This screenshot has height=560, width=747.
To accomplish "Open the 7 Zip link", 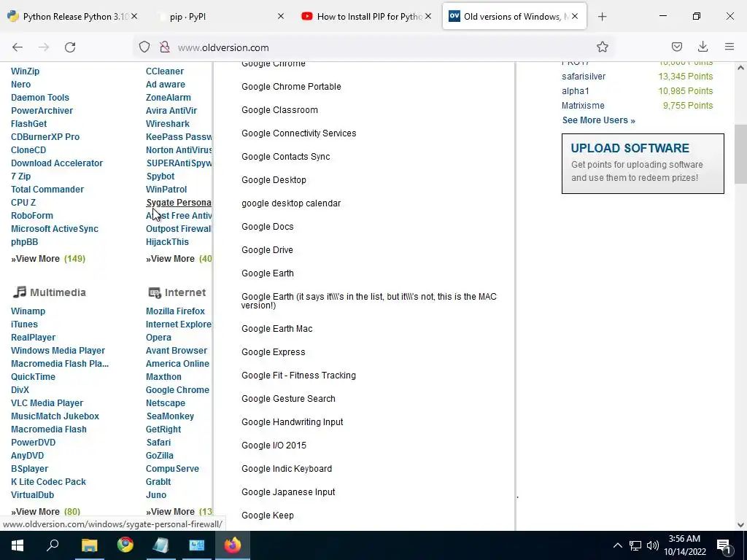I will tap(20, 176).
